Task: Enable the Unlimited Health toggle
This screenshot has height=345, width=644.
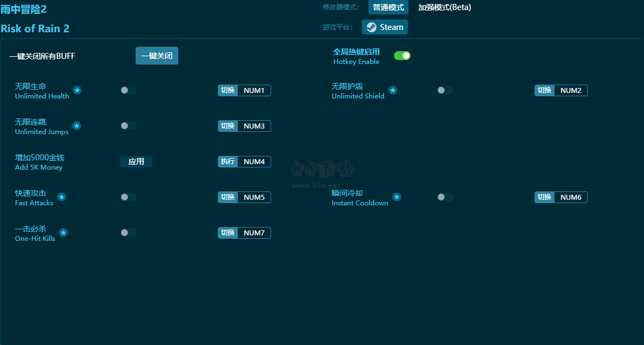Action: [x=128, y=90]
